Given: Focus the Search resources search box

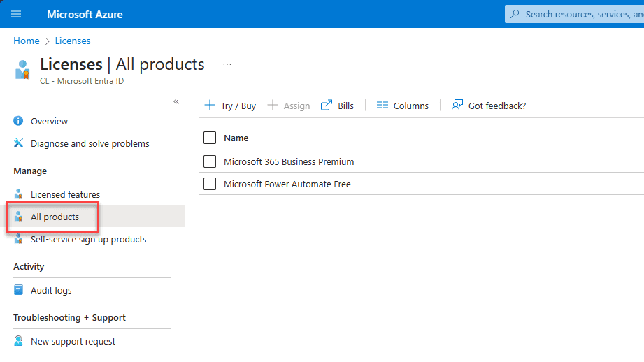Looking at the screenshot, I should [574, 15].
